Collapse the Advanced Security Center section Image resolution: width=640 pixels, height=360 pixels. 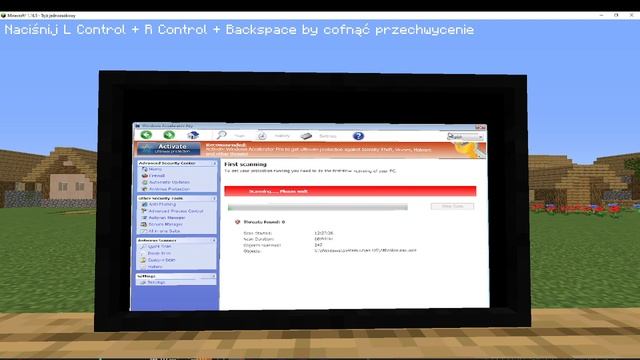[x=214, y=163]
